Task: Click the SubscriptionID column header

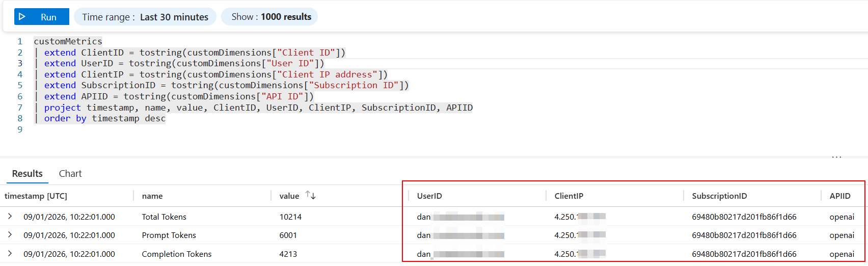Action: (x=719, y=196)
